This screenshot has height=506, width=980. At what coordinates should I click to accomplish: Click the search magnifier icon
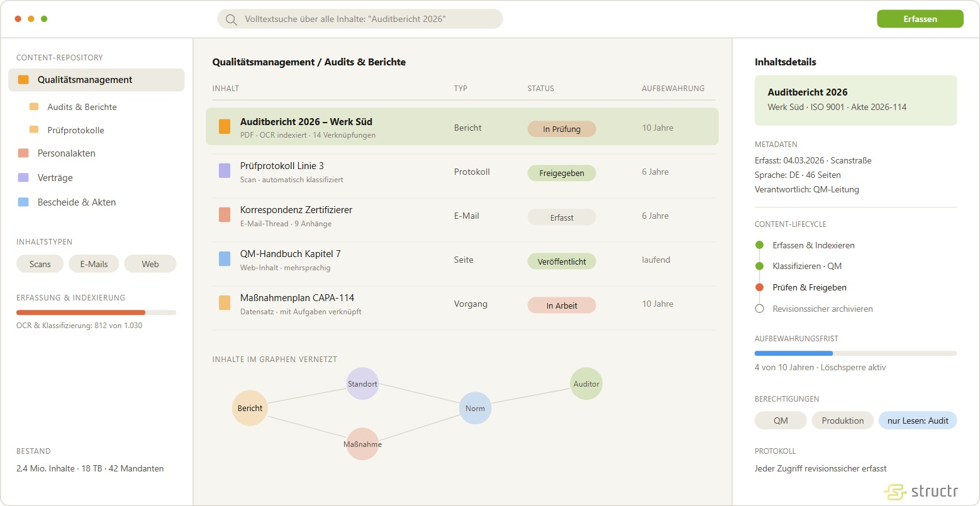pos(231,19)
